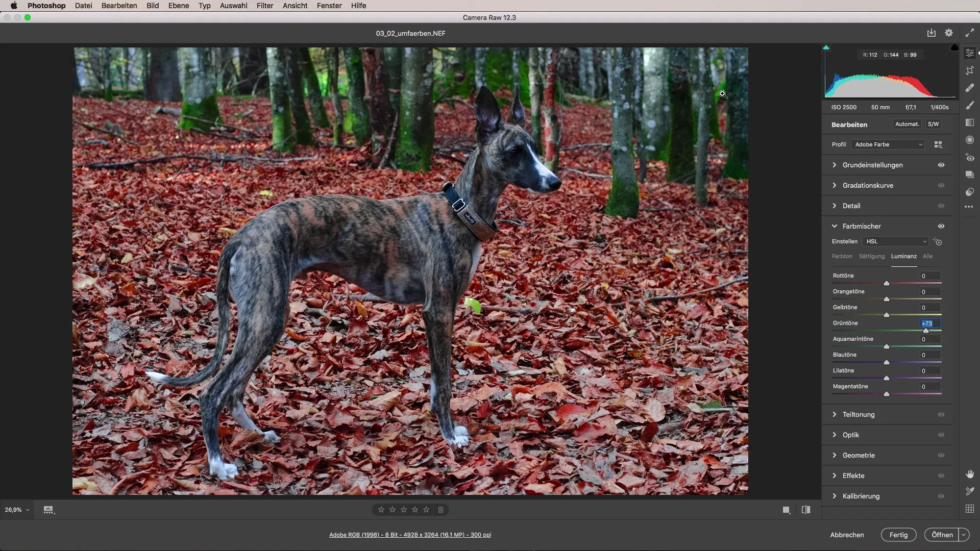Select the adjustment brush tool
This screenshot has width=980, height=551.
click(970, 105)
